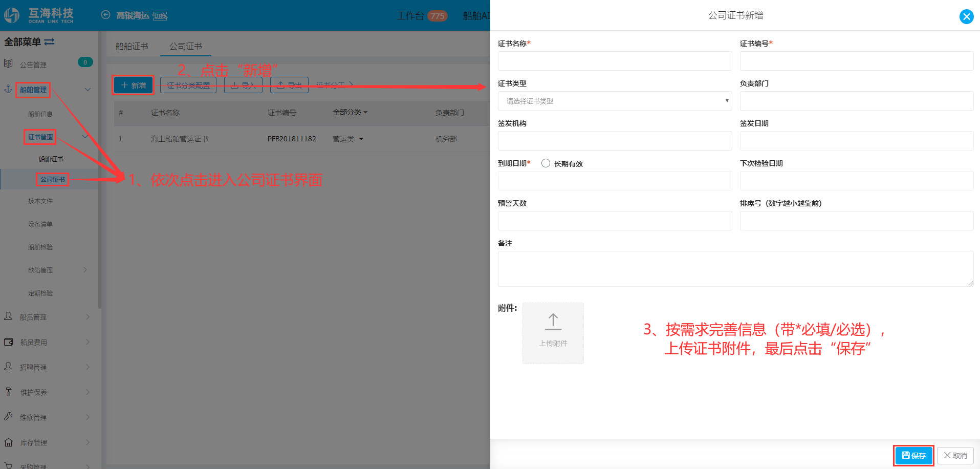The height and width of the screenshot is (469, 980).
Task: Click the PFB201811182 certificate number
Action: [292, 139]
